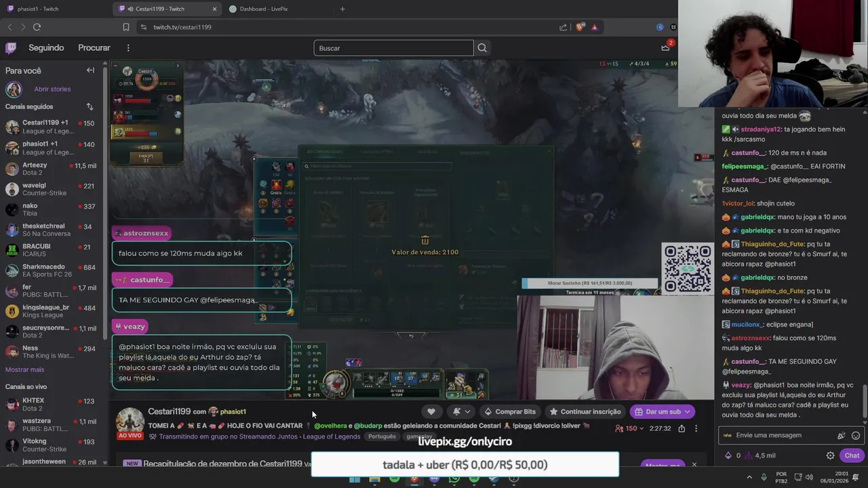Expand the 150 viewers count dropdown
868x488 pixels.
tap(628, 428)
